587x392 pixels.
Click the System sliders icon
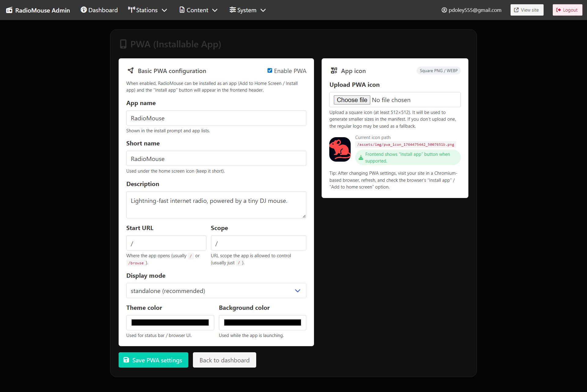pyautogui.click(x=232, y=10)
